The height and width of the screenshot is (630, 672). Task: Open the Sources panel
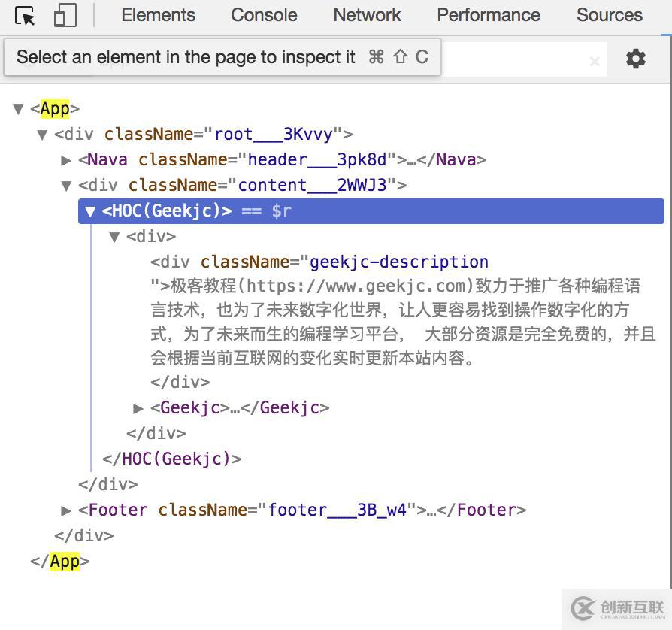click(x=609, y=15)
